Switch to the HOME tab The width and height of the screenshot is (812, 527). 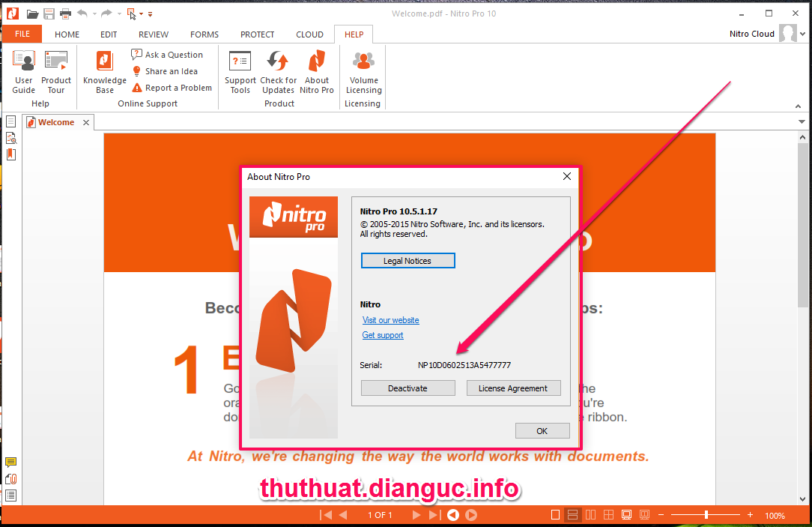67,34
